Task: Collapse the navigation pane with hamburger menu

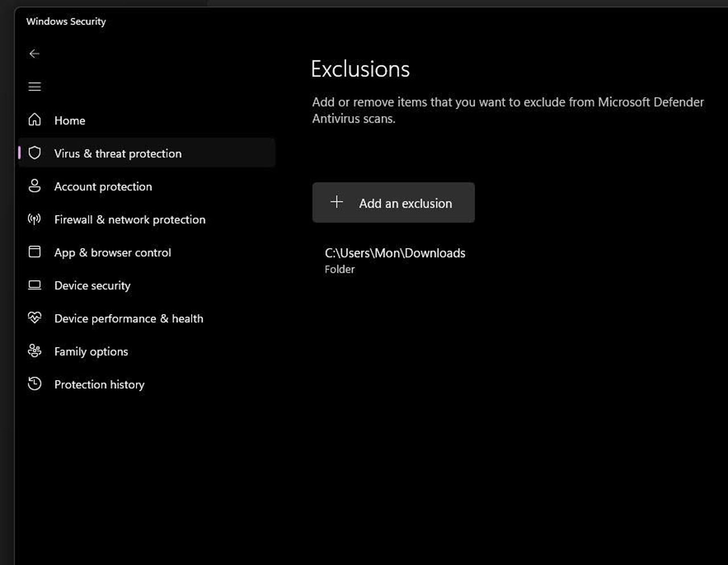Action: 34,86
